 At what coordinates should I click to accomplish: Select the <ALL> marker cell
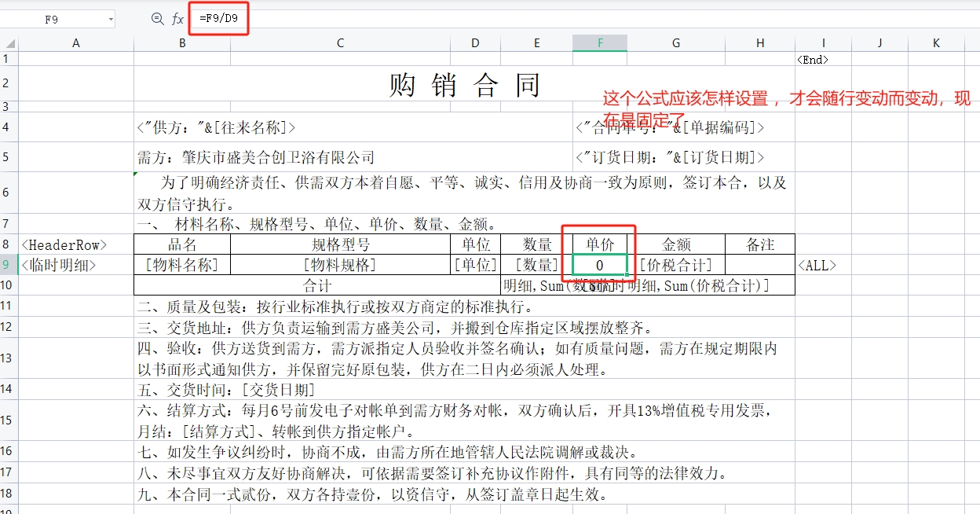[817, 266]
